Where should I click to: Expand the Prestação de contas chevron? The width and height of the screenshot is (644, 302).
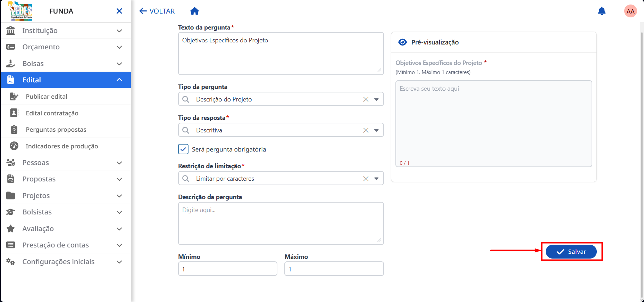tap(119, 245)
